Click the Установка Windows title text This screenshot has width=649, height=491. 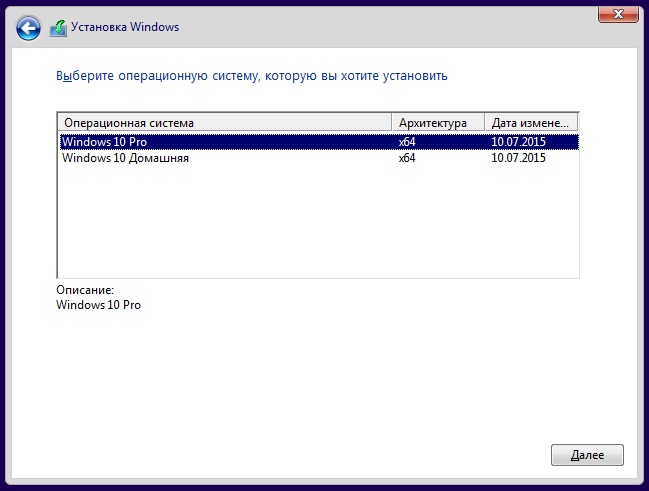coord(125,27)
